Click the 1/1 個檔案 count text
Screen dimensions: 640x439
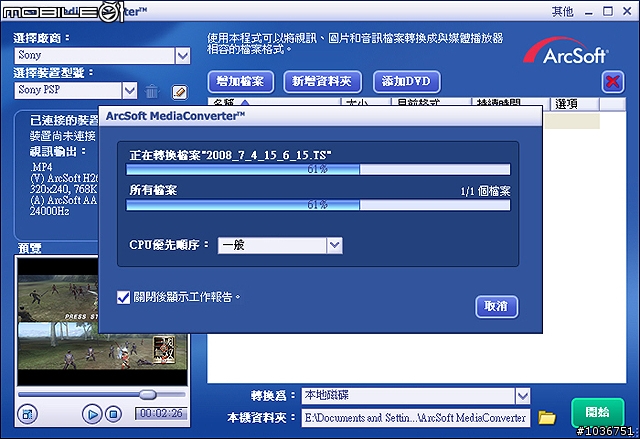[x=485, y=191]
